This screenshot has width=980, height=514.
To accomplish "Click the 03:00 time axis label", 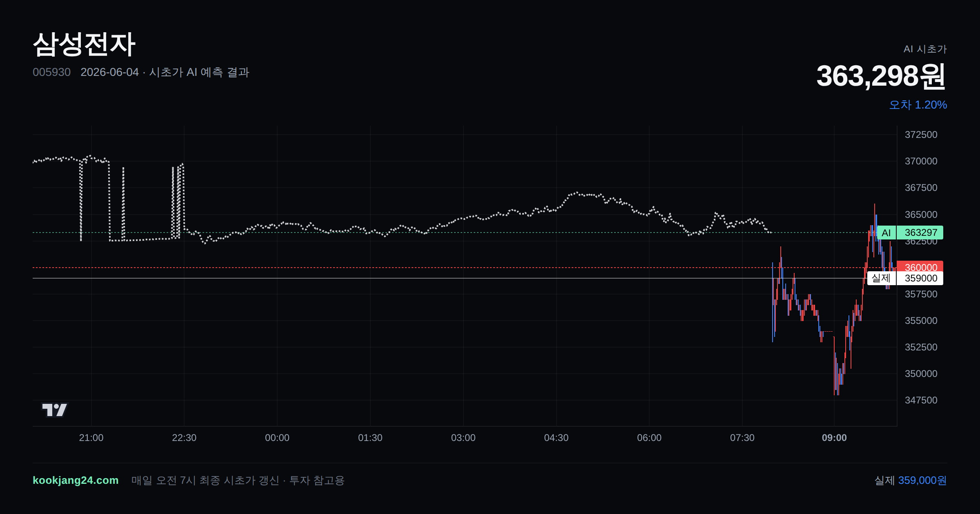I will pos(463,438).
